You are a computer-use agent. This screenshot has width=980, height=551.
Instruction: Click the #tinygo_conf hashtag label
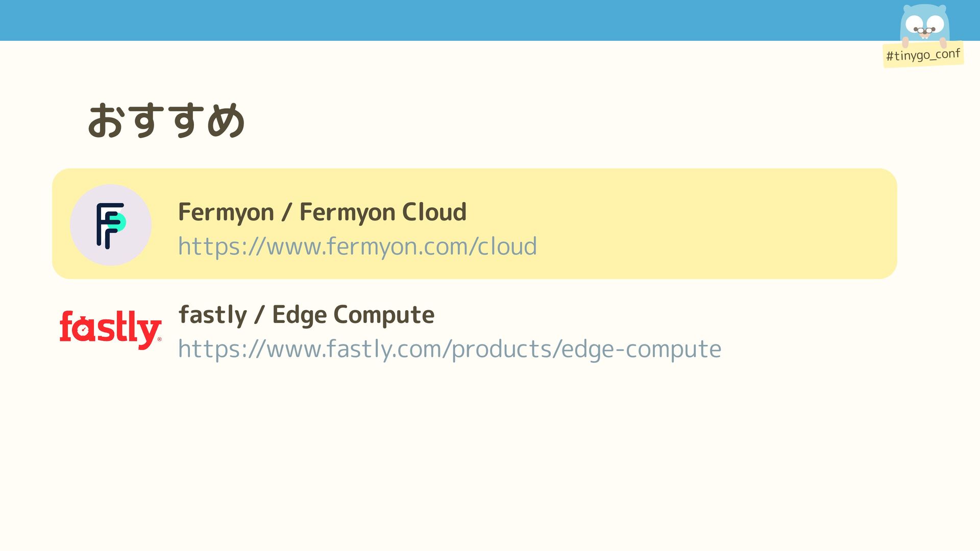click(923, 55)
